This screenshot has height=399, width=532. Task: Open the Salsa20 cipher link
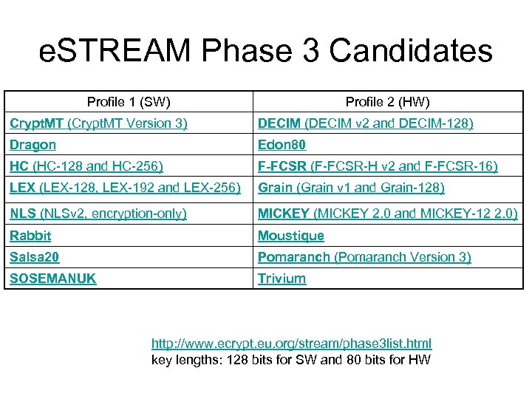pos(35,257)
